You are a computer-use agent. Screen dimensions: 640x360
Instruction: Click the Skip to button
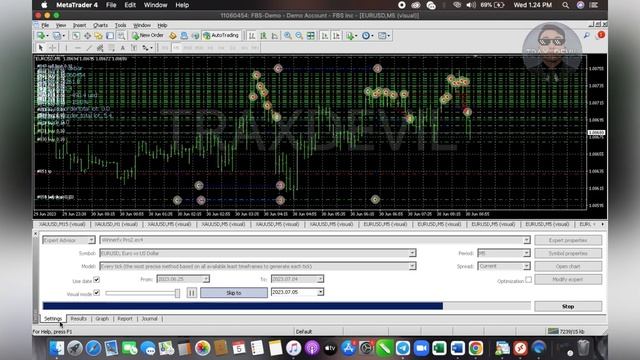tap(234, 293)
